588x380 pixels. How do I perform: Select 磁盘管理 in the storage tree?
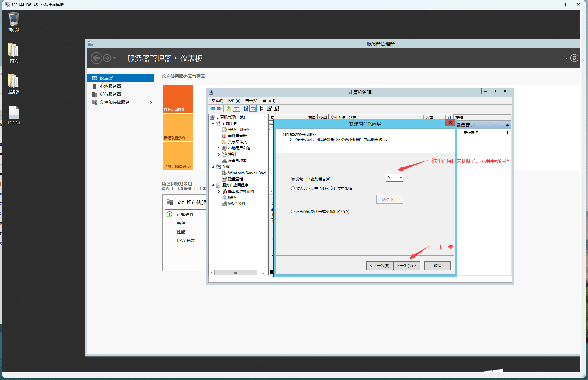click(236, 179)
